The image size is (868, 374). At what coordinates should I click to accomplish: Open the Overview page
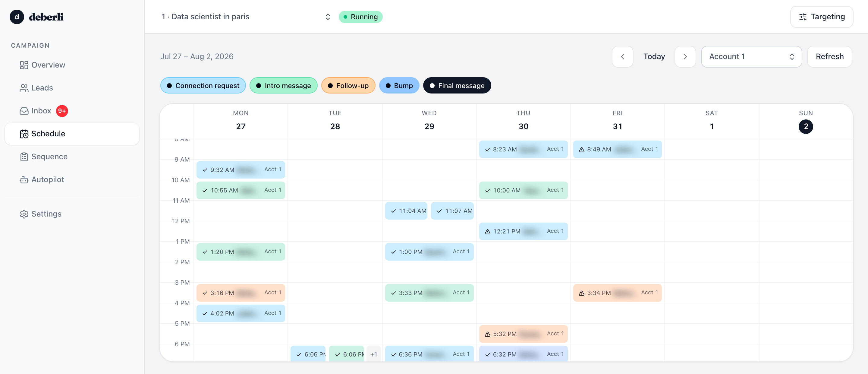pos(72,65)
